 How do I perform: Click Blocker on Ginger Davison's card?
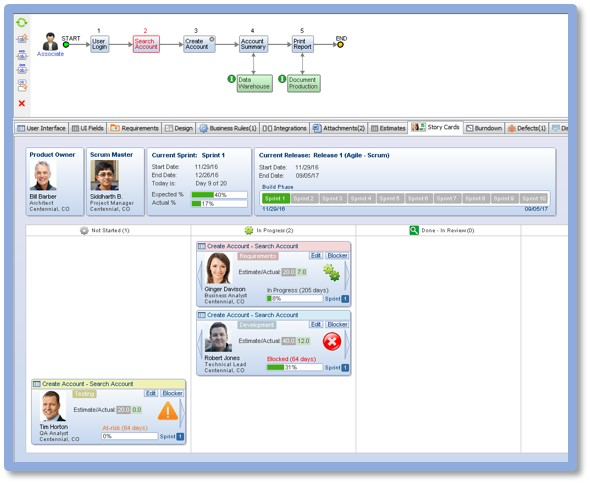coord(337,256)
